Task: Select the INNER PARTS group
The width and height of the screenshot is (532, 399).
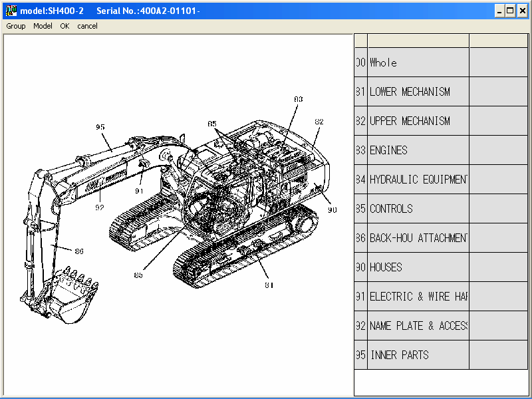Action: [412, 354]
